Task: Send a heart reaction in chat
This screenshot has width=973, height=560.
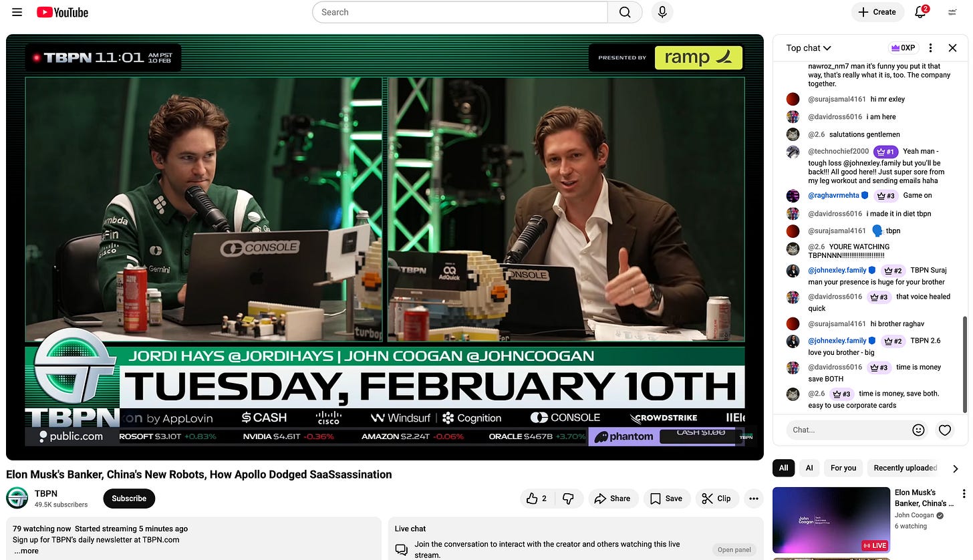Action: [x=945, y=430]
